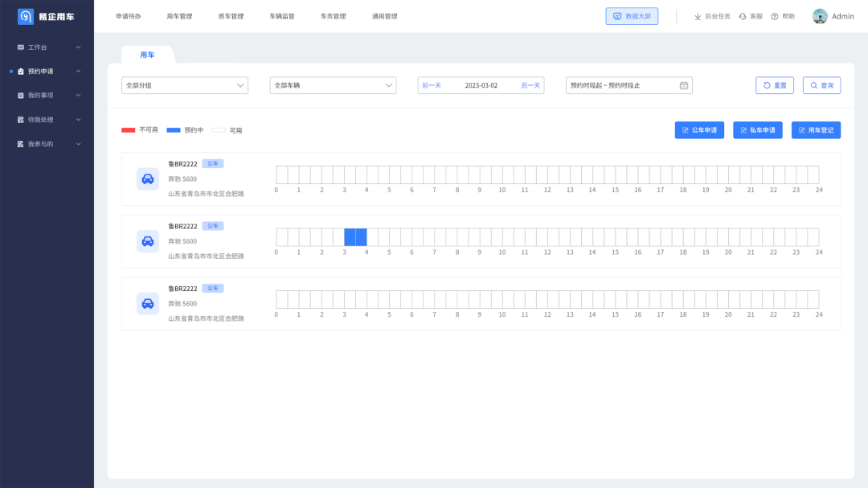Click the 公车申请 button

pyautogui.click(x=699, y=130)
